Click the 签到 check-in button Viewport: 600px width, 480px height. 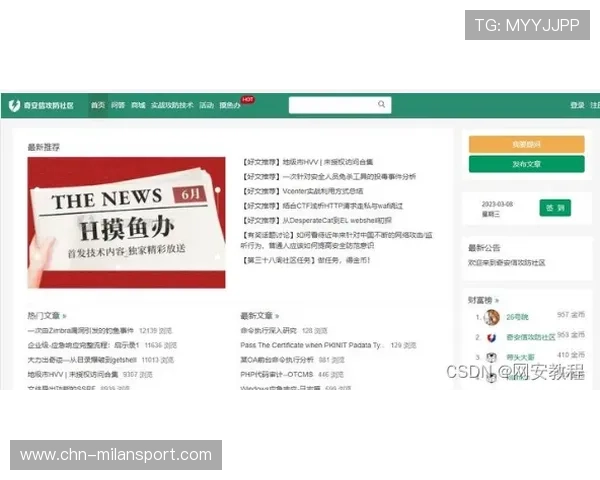coord(555,208)
